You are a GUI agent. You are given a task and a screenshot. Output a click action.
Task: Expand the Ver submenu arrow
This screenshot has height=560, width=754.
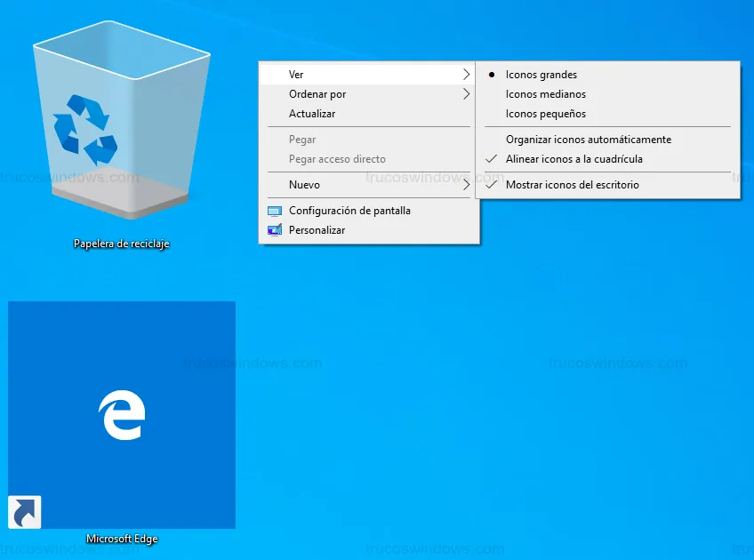[x=466, y=75]
